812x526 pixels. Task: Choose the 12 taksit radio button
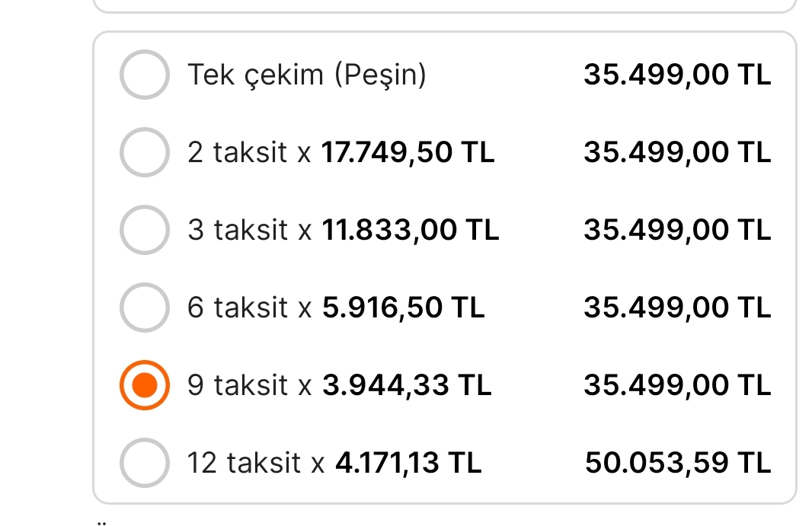pos(144,463)
